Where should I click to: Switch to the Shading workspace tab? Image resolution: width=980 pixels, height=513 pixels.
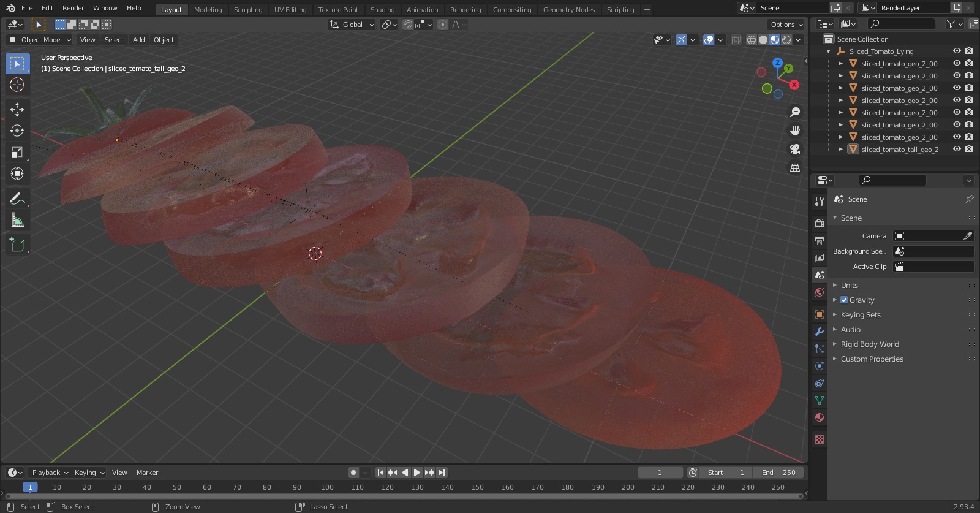pos(382,10)
